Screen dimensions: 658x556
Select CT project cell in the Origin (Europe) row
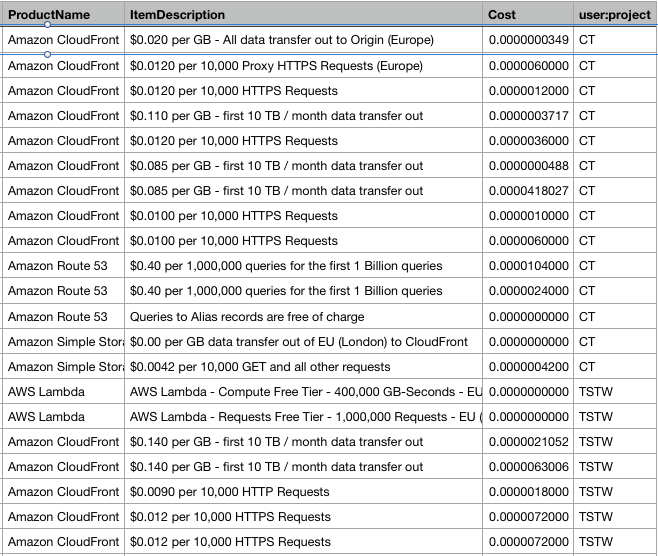click(x=615, y=40)
